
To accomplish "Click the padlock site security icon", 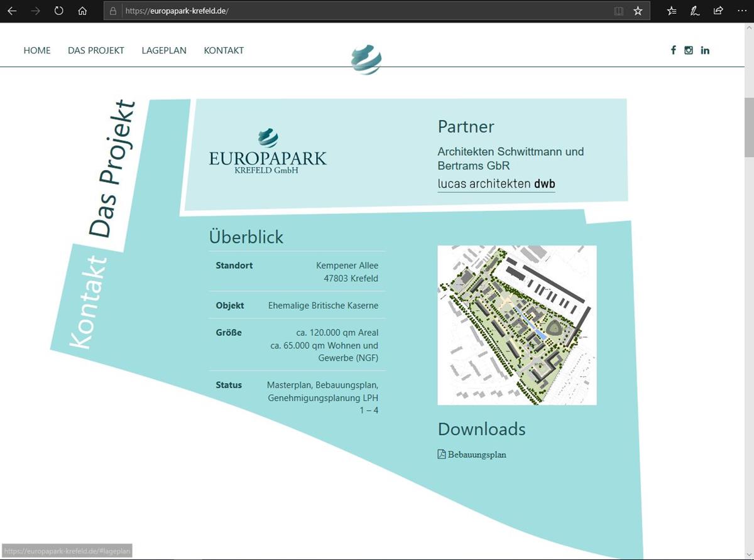I will (x=113, y=11).
